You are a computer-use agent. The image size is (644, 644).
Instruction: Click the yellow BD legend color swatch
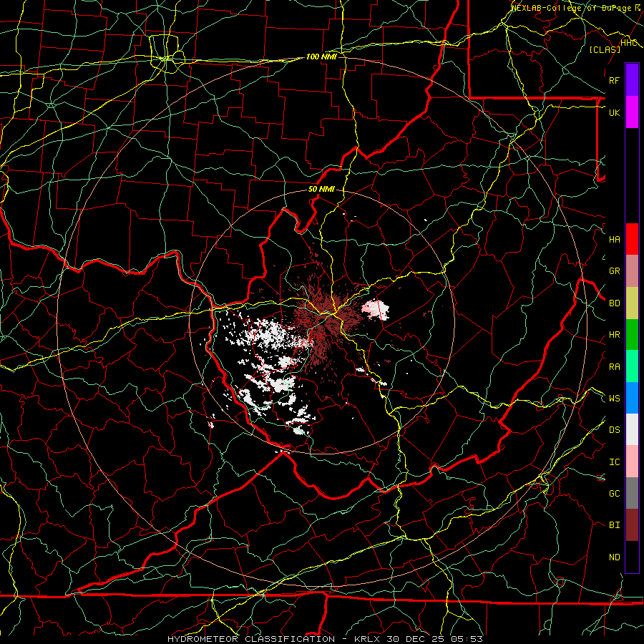pos(632,303)
